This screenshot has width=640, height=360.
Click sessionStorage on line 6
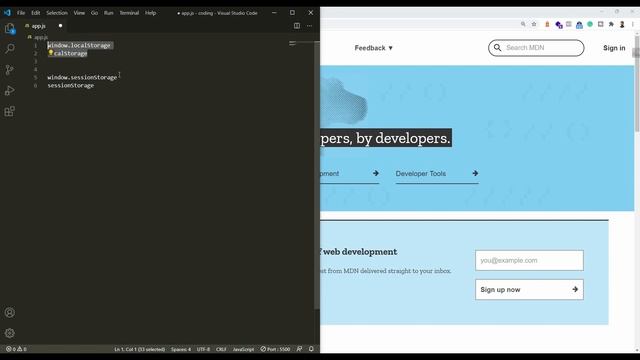(x=71, y=85)
